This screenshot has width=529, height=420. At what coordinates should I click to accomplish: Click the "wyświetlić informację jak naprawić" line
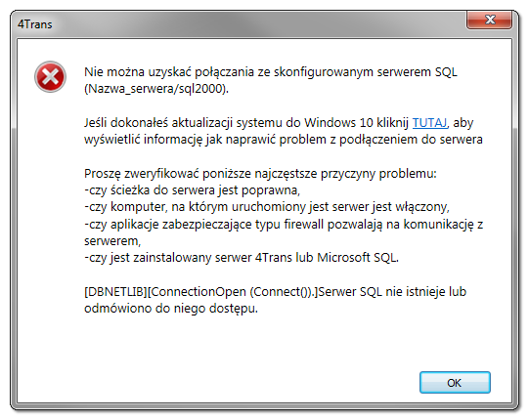click(x=284, y=140)
